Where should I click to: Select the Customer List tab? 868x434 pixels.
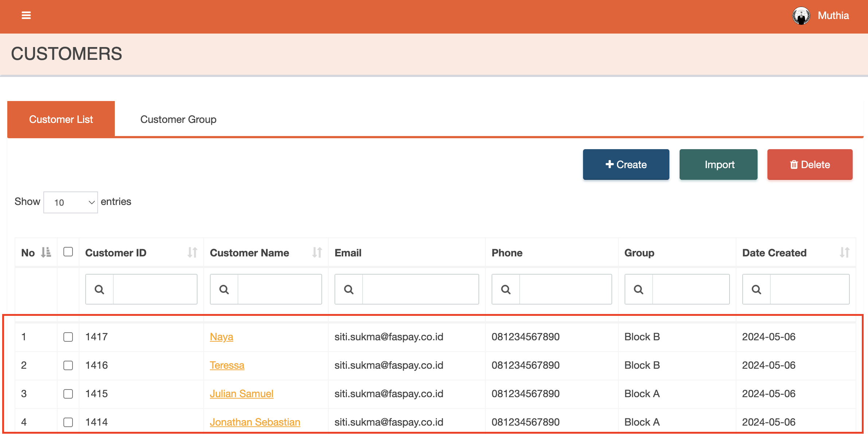point(61,119)
